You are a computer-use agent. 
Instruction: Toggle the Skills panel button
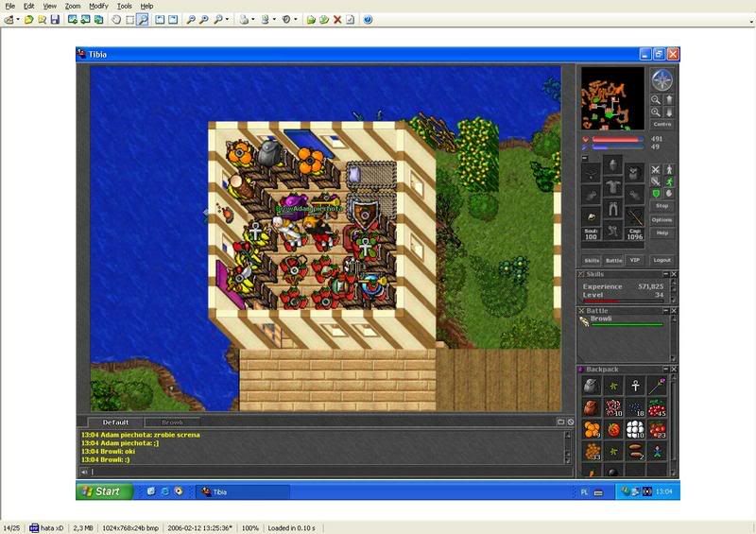592,261
